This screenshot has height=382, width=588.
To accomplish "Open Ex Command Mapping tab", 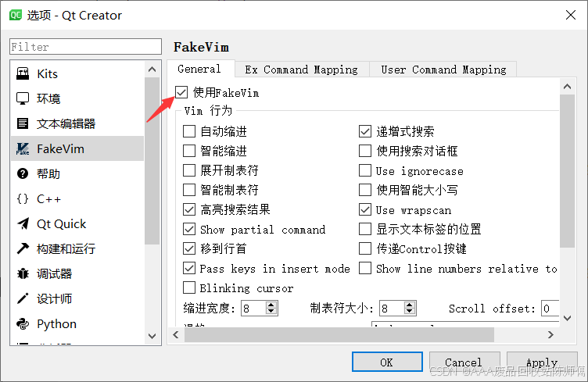I will coord(302,70).
